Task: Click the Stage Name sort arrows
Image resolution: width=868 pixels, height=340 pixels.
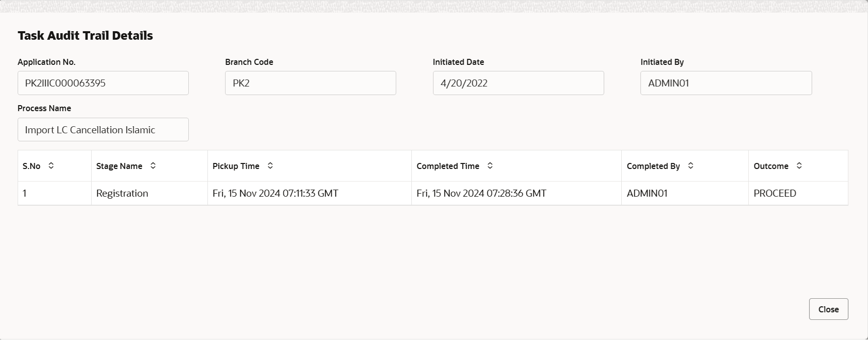Action: click(153, 165)
